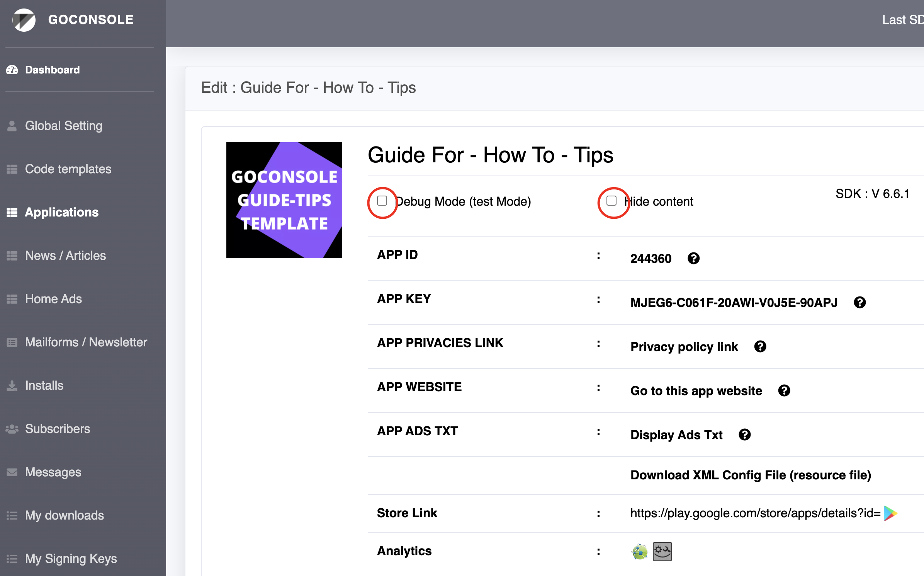
Task: Open the analytics settings wrench icon
Action: [x=662, y=552]
